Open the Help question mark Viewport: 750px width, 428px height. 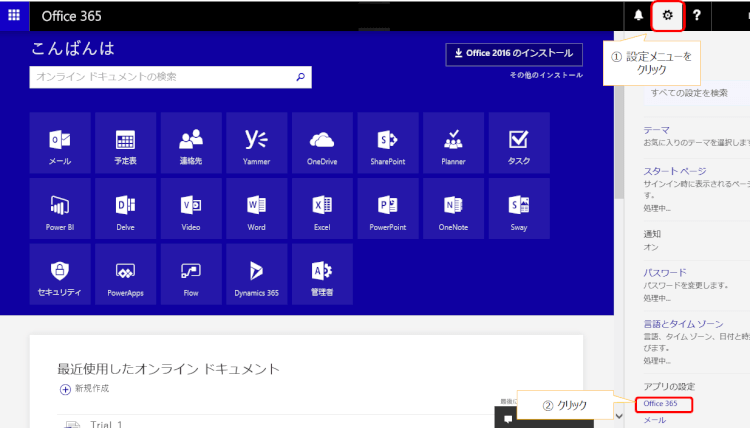[696, 16]
